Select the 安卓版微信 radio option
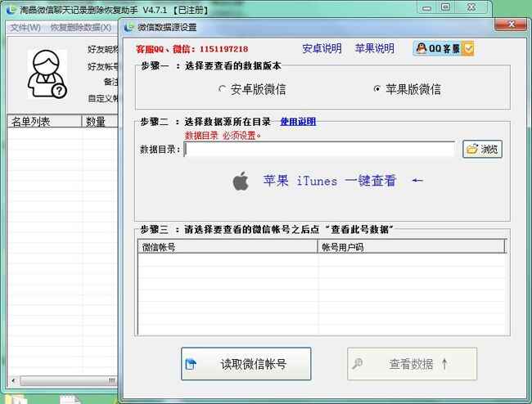 222,88
